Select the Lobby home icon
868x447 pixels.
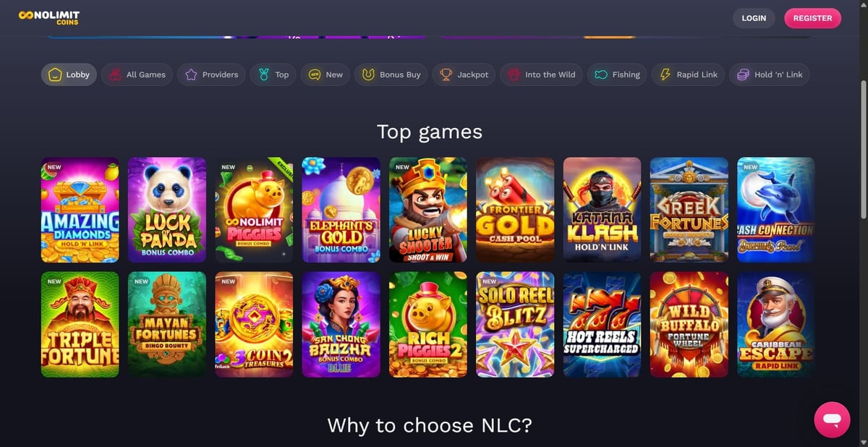55,74
